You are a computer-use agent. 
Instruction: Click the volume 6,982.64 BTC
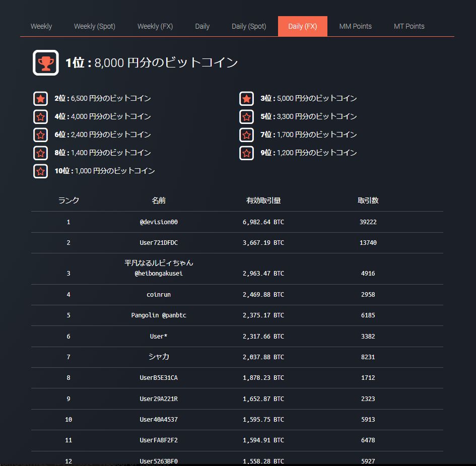click(263, 222)
